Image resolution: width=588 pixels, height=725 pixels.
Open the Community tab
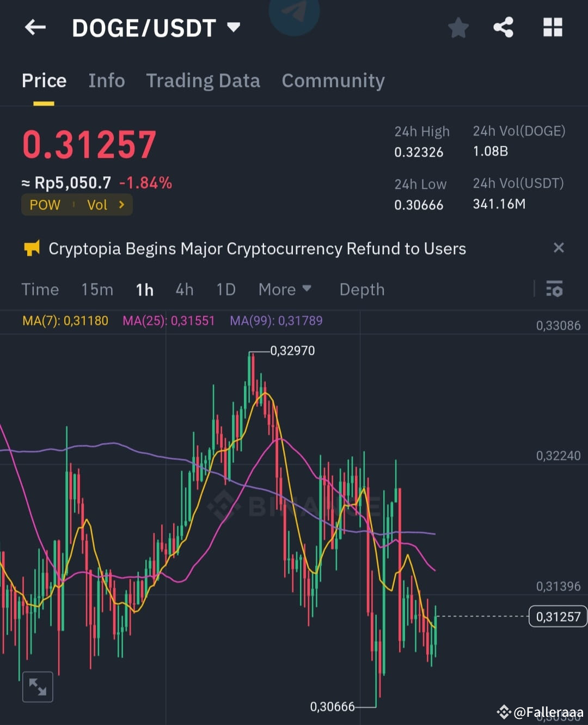click(333, 81)
